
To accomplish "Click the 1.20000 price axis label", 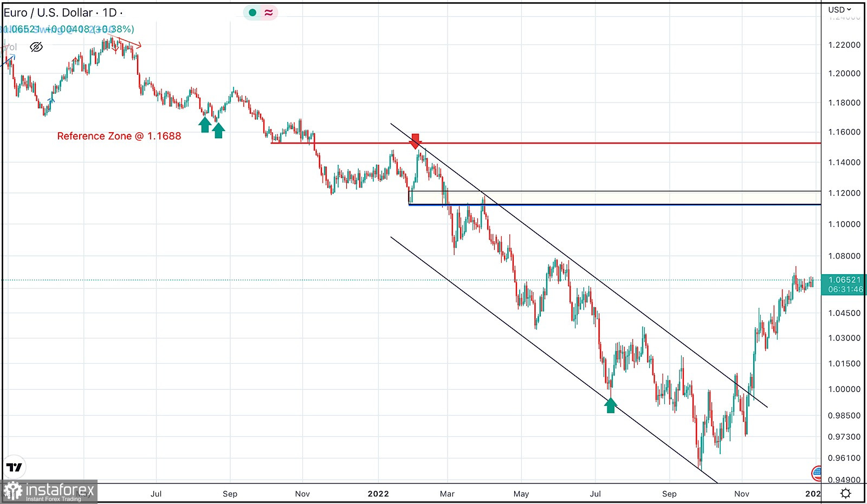I will [x=844, y=74].
